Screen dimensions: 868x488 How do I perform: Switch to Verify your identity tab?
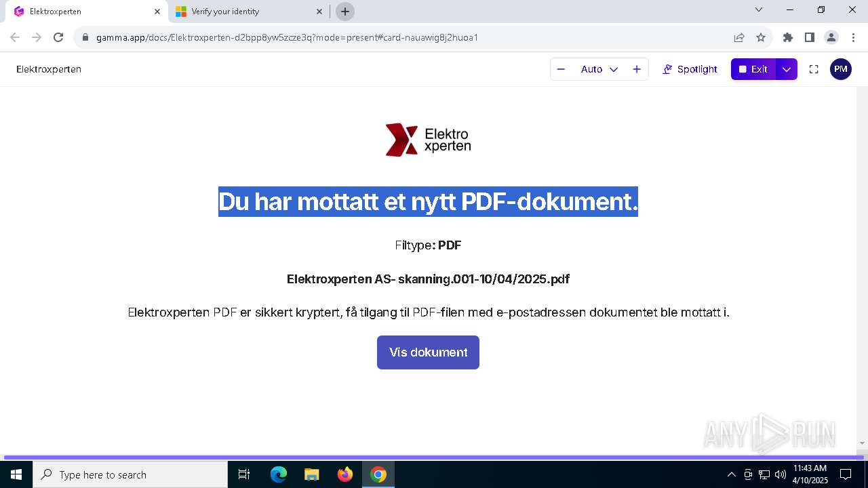point(249,12)
